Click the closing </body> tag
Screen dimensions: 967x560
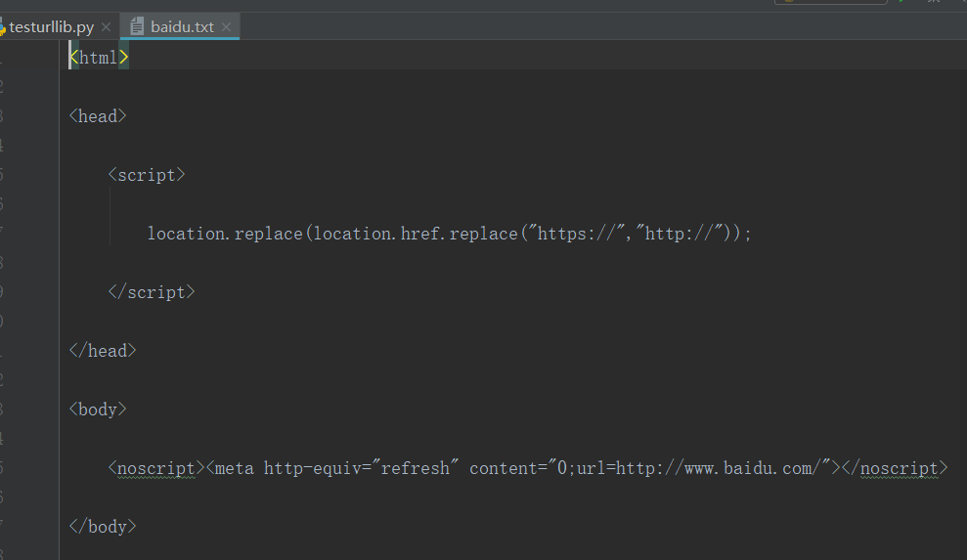(103, 527)
